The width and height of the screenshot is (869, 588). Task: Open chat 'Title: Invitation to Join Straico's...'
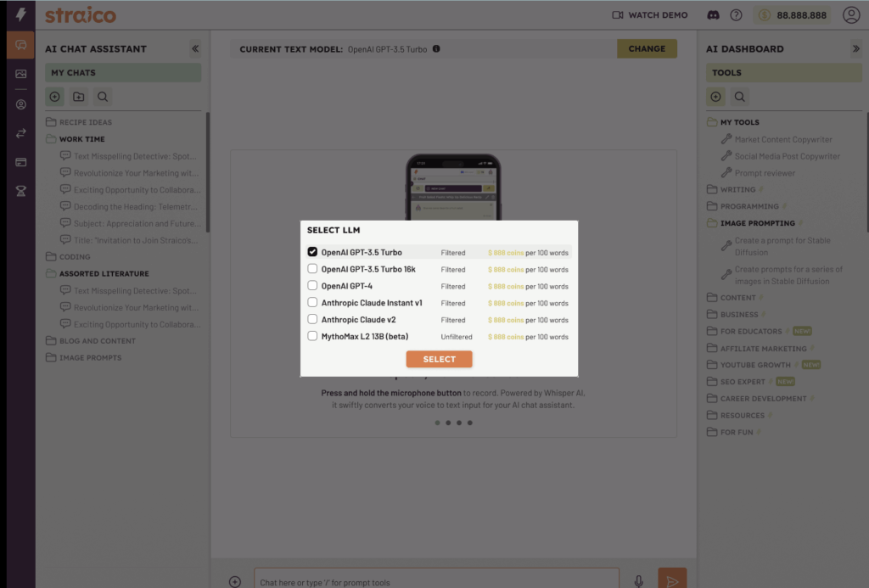(x=129, y=240)
